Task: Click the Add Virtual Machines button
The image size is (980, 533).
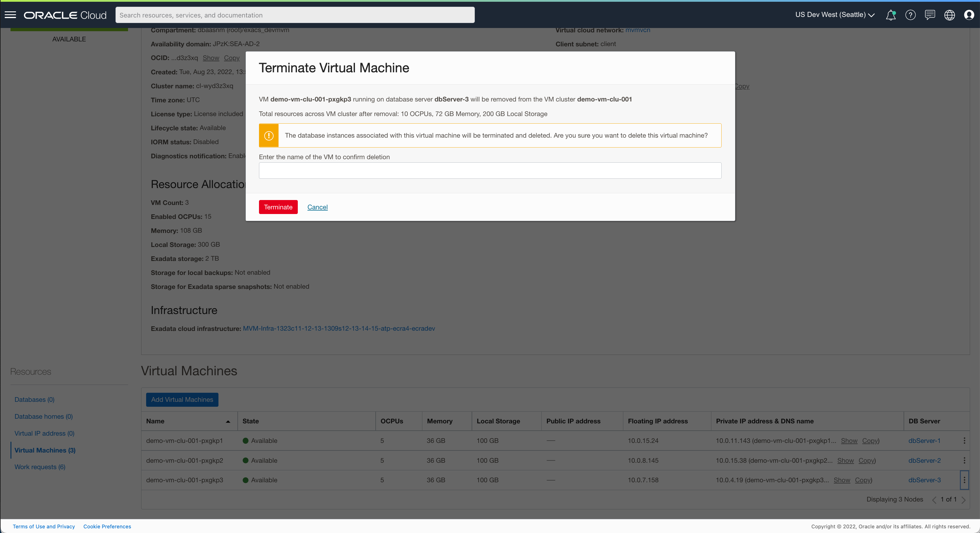Action: click(182, 399)
